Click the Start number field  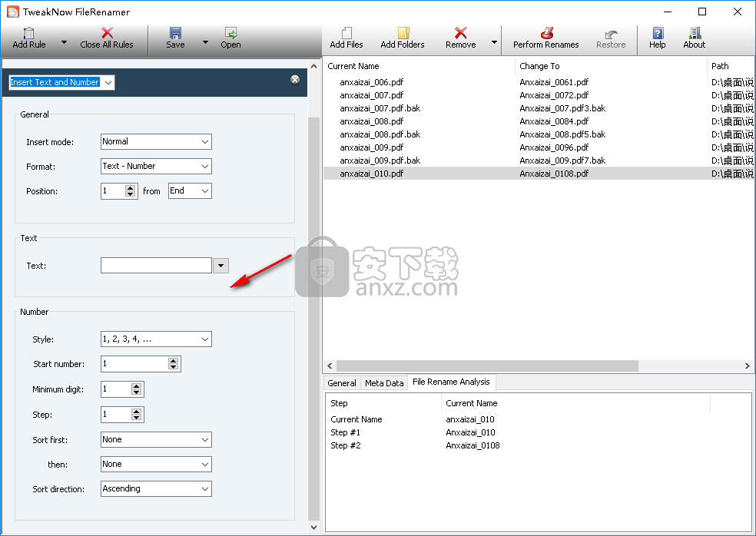click(134, 364)
